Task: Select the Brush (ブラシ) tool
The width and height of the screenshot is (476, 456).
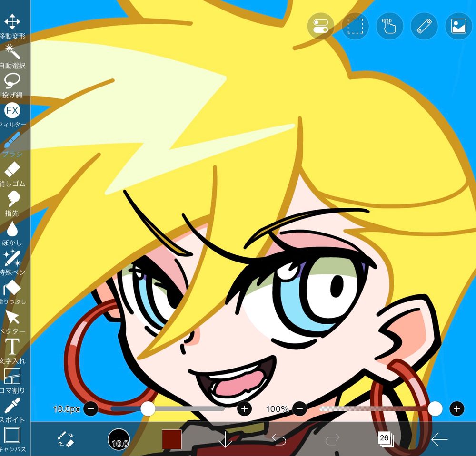Action: tap(12, 145)
